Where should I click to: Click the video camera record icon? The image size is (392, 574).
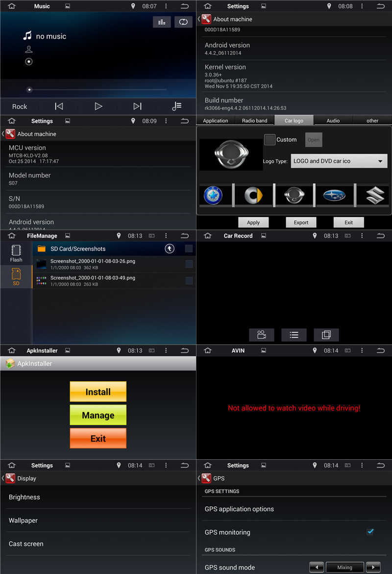point(262,335)
